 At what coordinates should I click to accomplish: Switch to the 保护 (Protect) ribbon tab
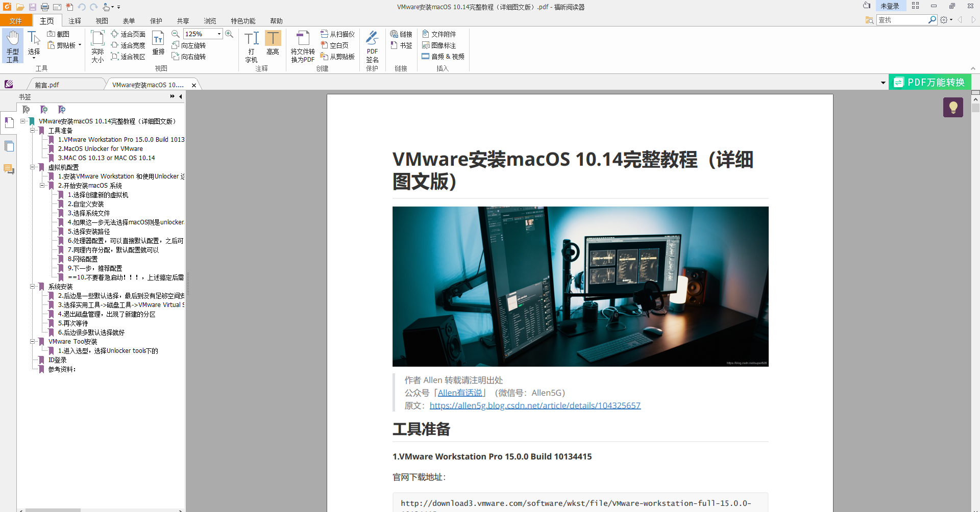(156, 21)
